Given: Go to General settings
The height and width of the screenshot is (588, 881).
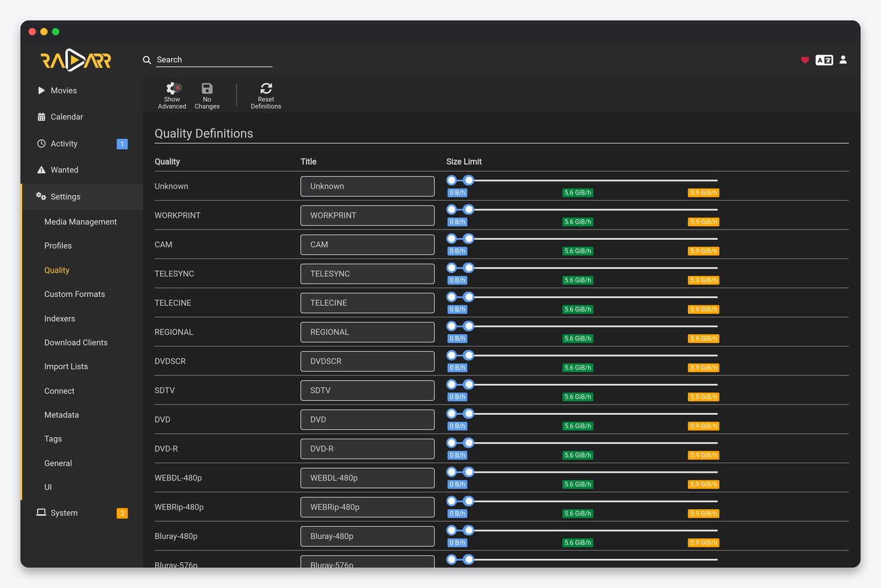Looking at the screenshot, I should point(58,464).
